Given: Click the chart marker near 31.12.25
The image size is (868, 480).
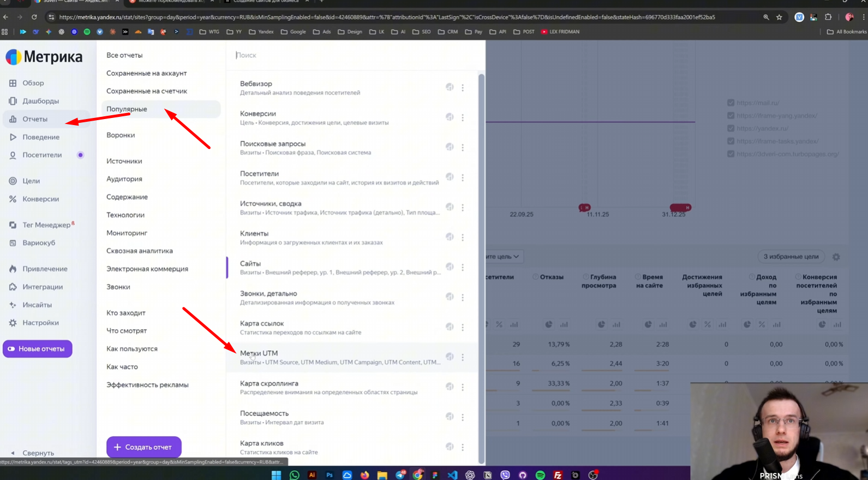Looking at the screenshot, I should 680,208.
